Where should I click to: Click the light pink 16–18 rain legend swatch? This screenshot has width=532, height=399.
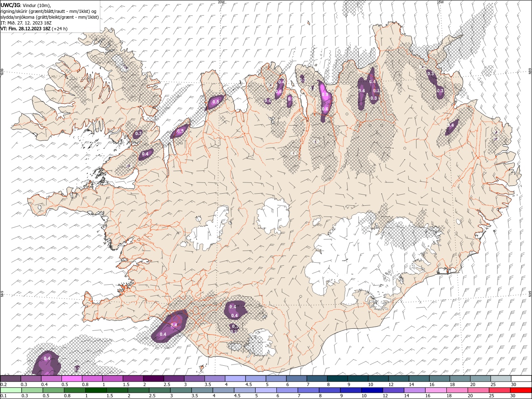point(435,390)
